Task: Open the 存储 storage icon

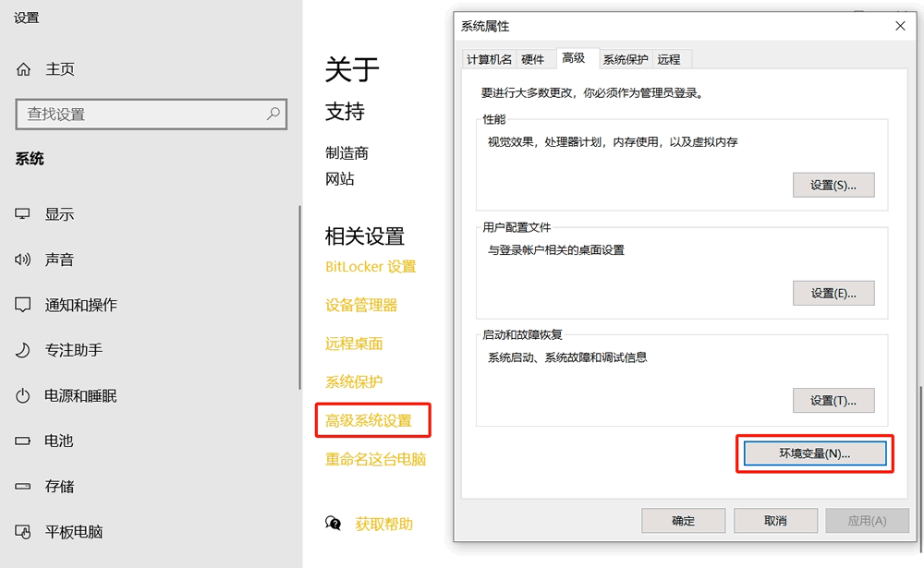Action: [22, 487]
